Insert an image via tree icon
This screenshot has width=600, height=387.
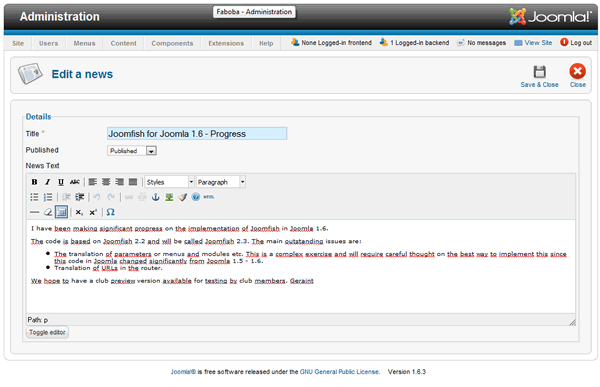(169, 197)
